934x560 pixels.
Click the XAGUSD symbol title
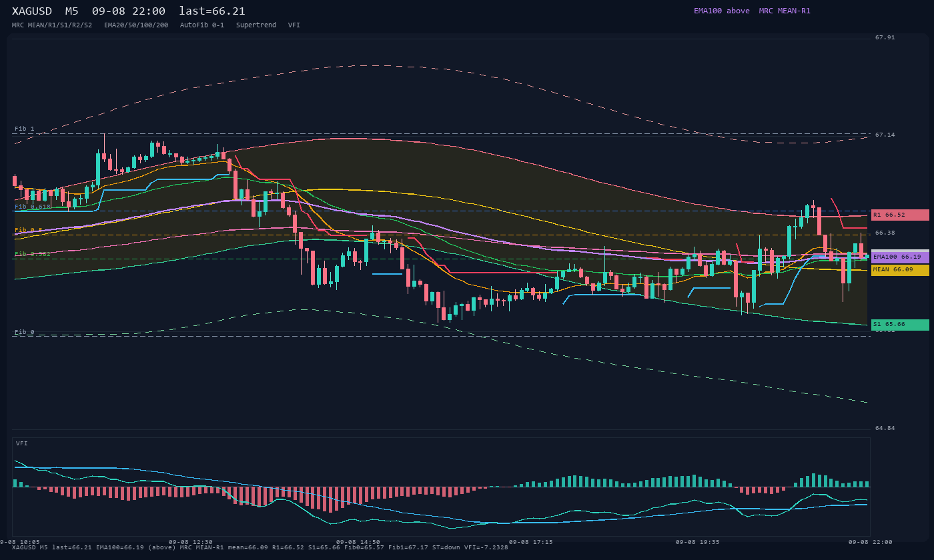32,11
